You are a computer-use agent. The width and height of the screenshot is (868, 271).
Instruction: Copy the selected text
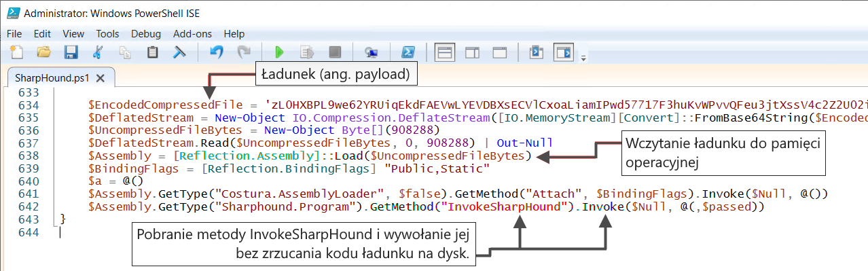click(125, 52)
